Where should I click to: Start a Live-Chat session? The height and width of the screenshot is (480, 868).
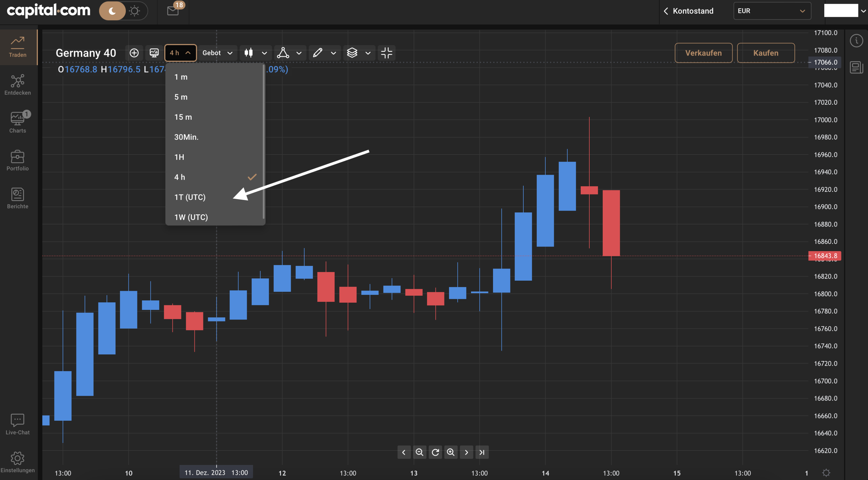(x=18, y=424)
